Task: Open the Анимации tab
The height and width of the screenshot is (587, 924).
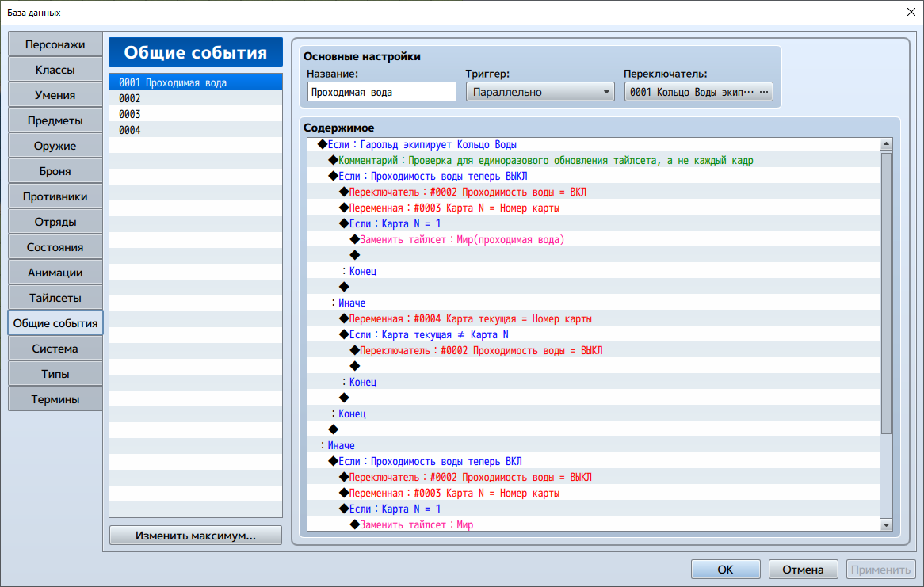Action: (55, 273)
